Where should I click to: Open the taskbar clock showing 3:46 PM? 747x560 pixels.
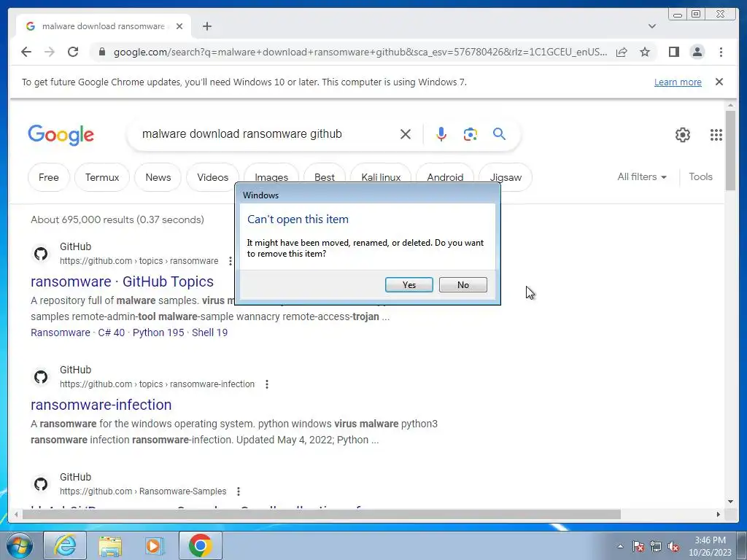[x=710, y=546]
